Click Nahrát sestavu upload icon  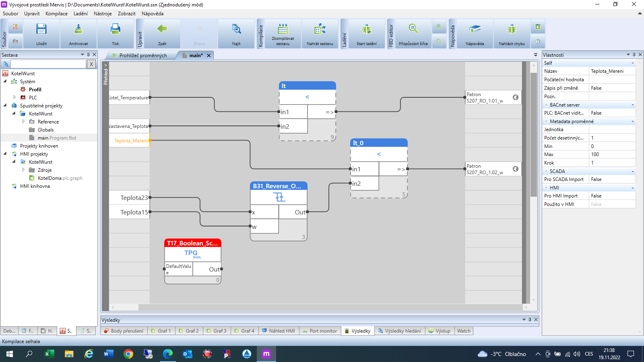320,29
